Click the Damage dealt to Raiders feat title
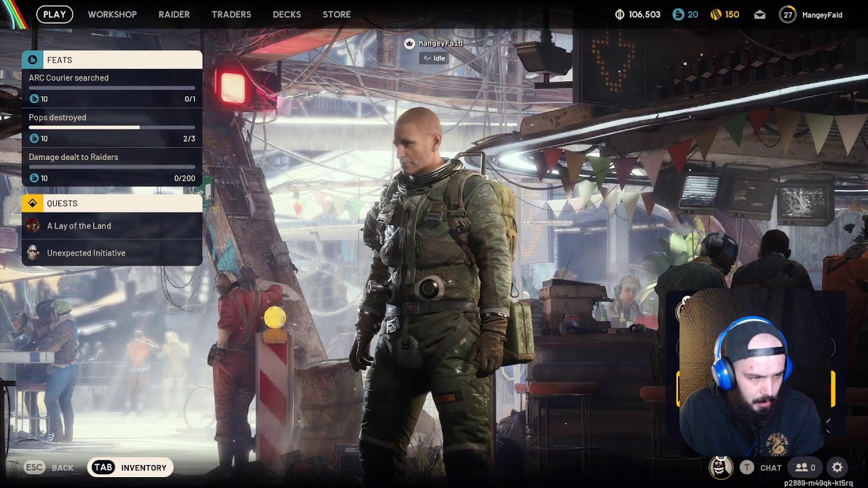This screenshot has width=868, height=488. click(x=73, y=157)
